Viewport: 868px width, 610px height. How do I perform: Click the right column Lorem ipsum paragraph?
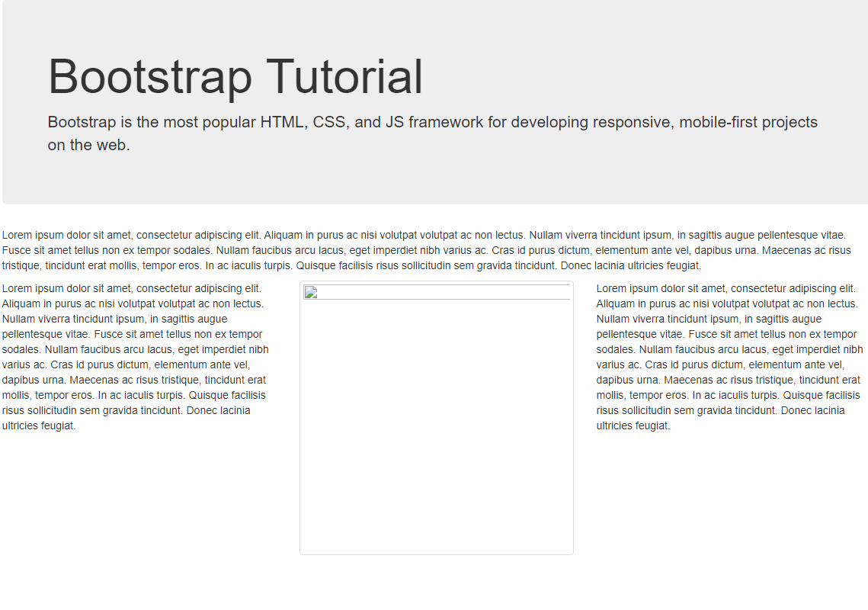729,358
